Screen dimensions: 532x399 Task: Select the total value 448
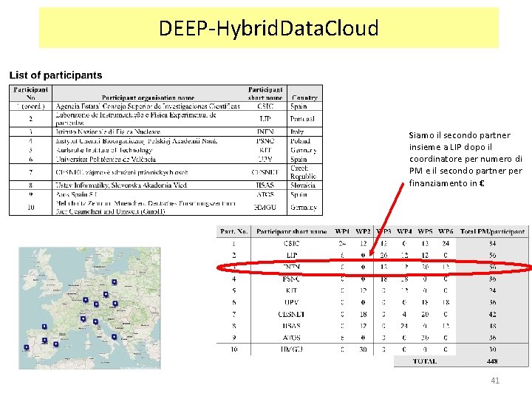pos(492,361)
